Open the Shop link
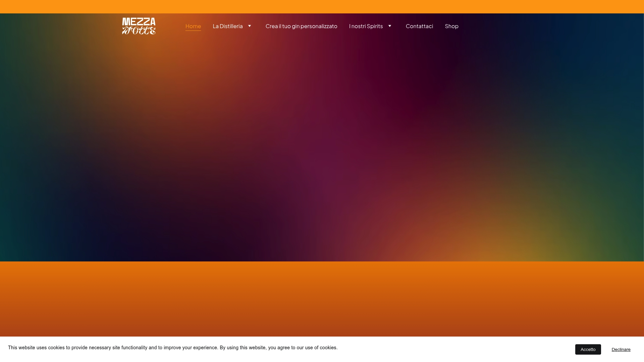This screenshot has height=362, width=644. [x=451, y=26]
